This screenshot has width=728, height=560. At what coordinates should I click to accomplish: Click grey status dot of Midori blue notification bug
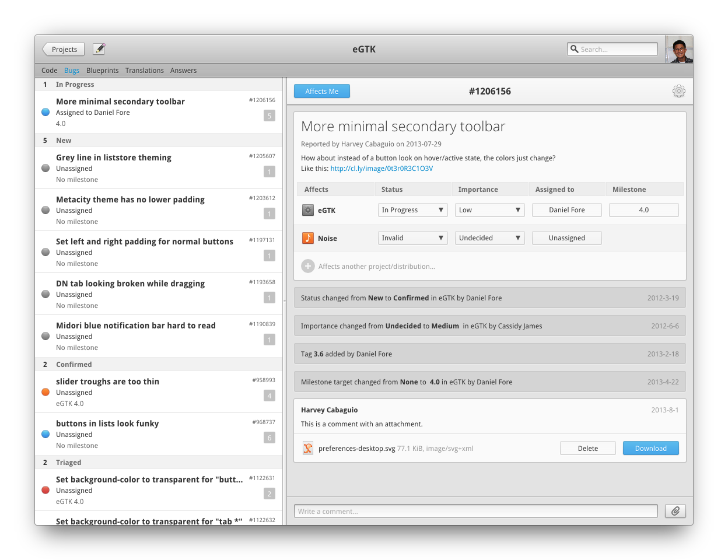point(45,336)
